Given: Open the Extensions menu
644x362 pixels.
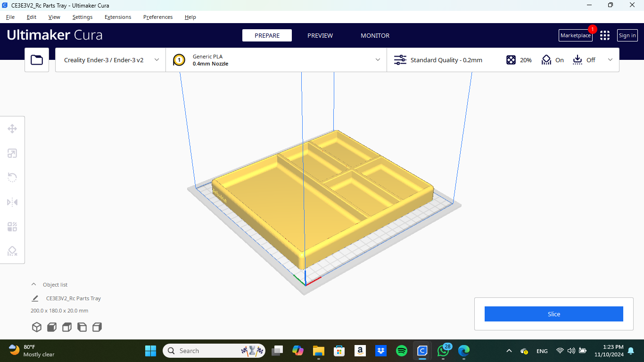Looking at the screenshot, I should pos(118,17).
